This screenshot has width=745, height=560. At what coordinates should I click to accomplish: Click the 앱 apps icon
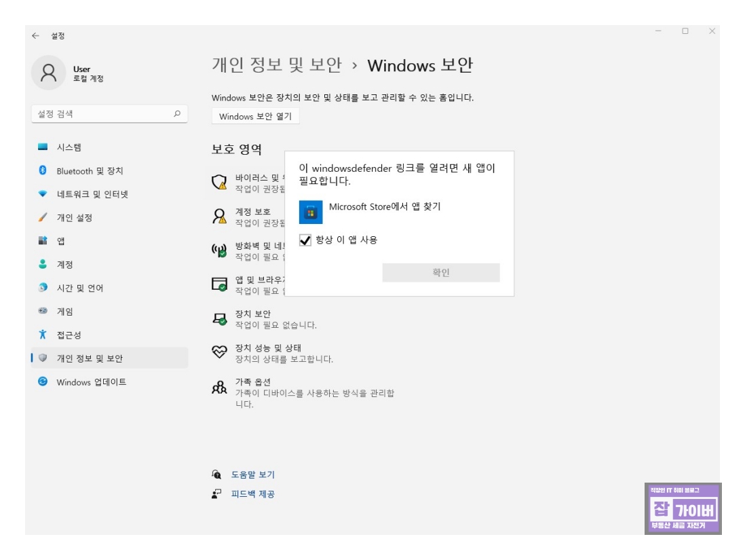[43, 240]
